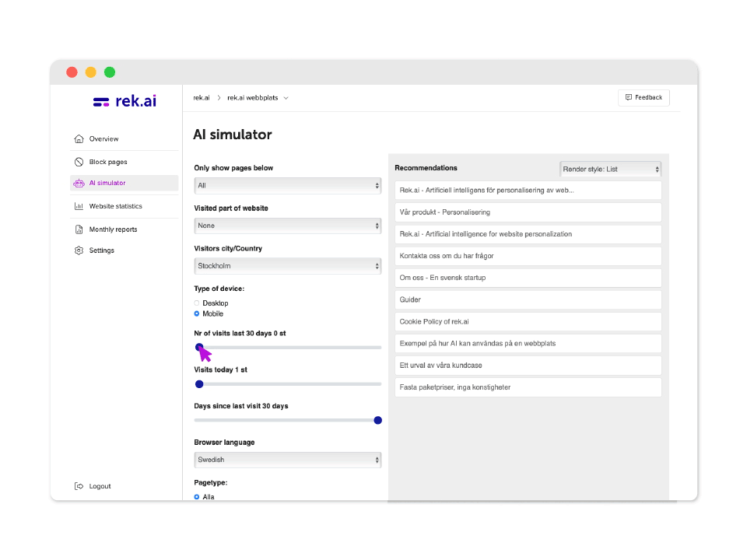Screen dimensions: 747x560
Task: Select the Alla pagetype radio
Action: tap(197, 497)
